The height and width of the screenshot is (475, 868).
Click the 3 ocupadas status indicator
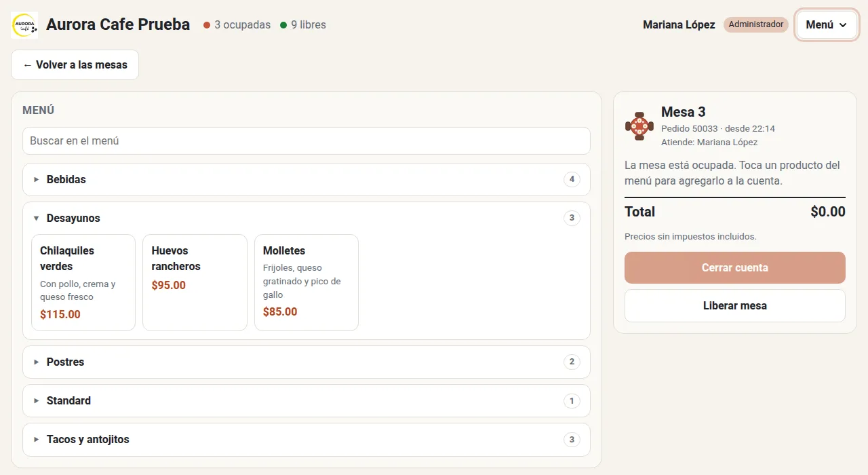pyautogui.click(x=237, y=25)
